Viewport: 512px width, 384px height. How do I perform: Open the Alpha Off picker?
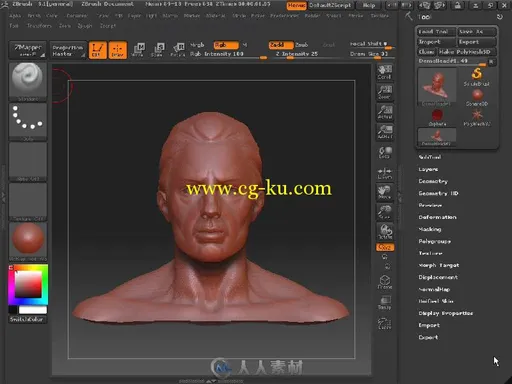[x=28, y=162]
